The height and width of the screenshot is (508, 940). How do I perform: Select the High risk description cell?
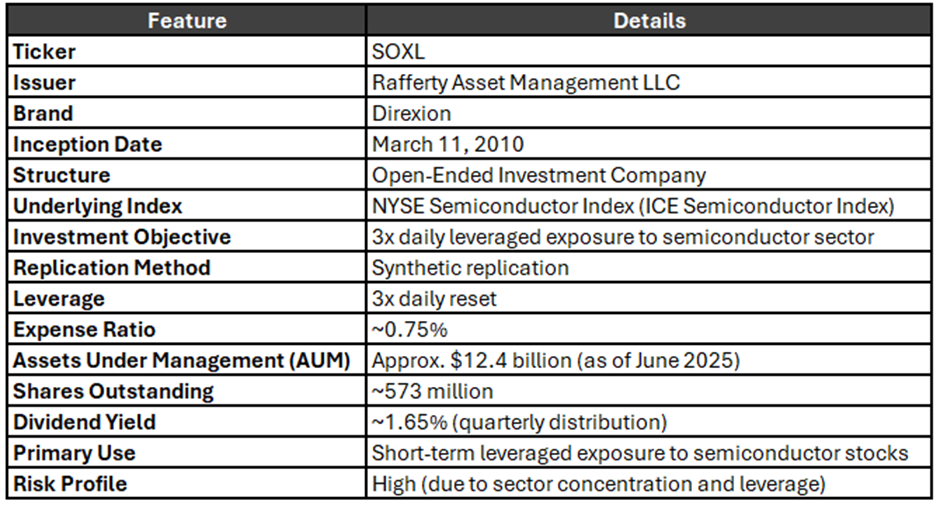[649, 483]
